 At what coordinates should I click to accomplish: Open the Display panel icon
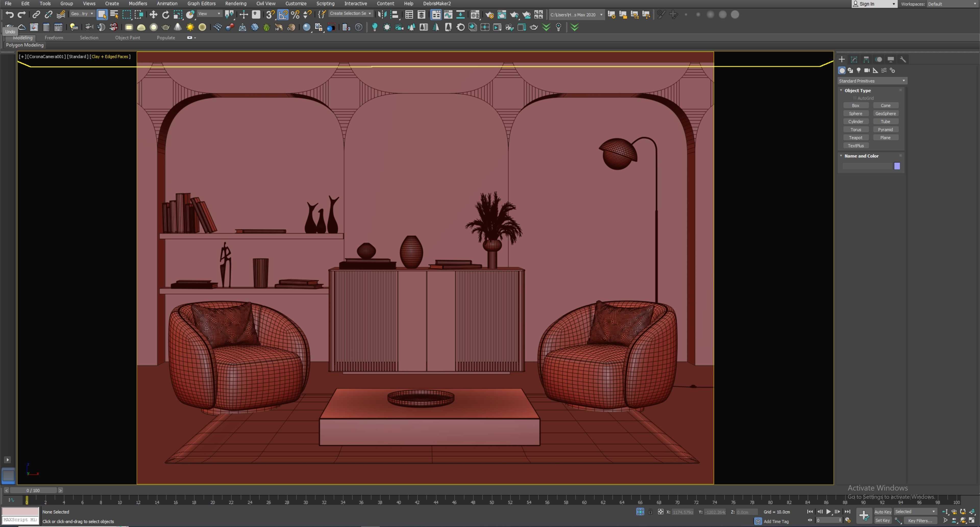pos(891,59)
